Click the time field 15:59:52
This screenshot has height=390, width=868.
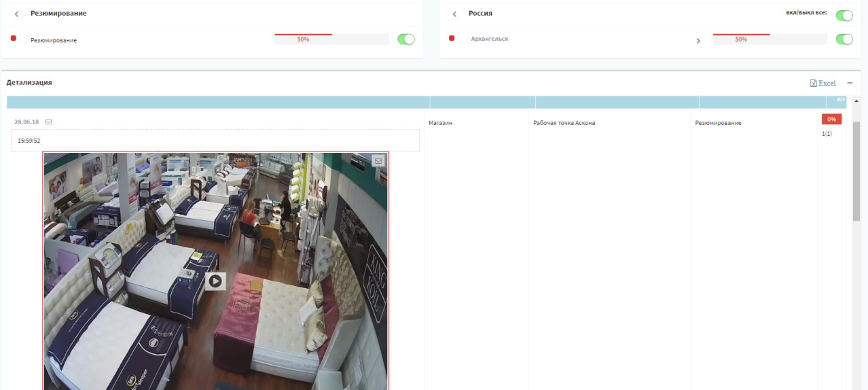click(215, 141)
